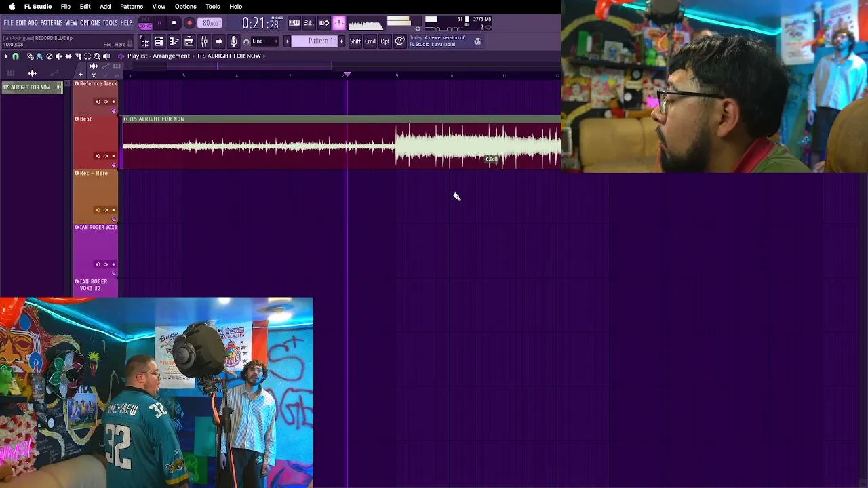Open the Playlist view icon
This screenshot has height=488, width=868.
pos(189,42)
